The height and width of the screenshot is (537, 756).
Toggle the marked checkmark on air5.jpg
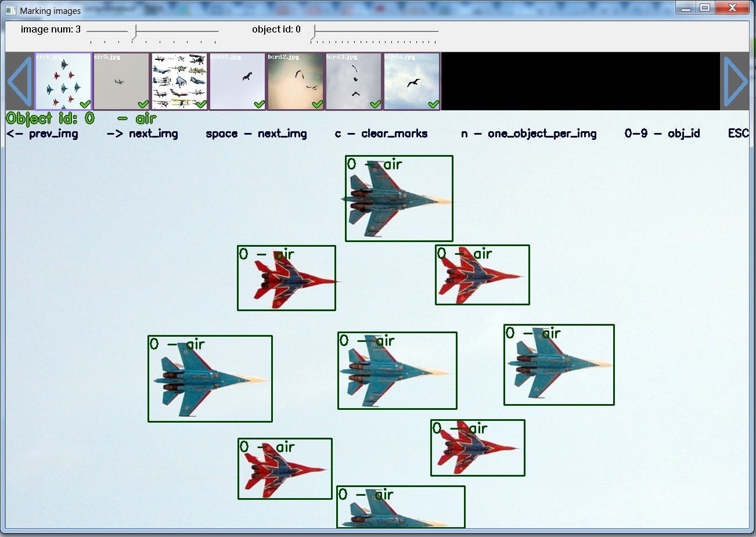tap(143, 104)
